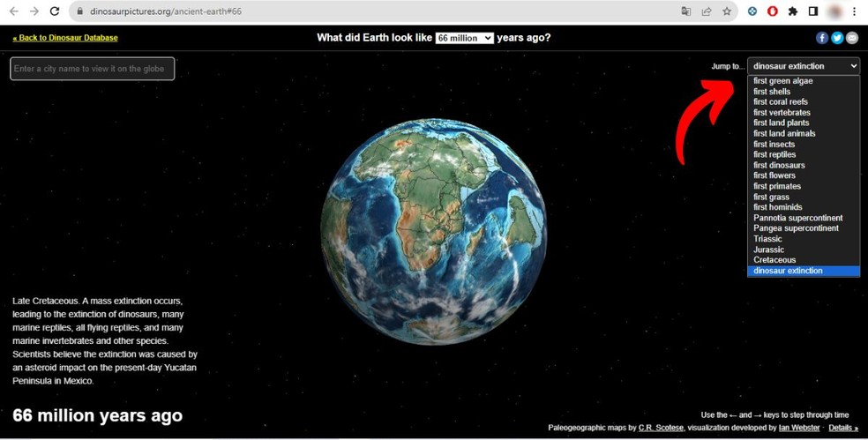Select 'first shells' option
This screenshot has width=868, height=440.
pos(804,92)
